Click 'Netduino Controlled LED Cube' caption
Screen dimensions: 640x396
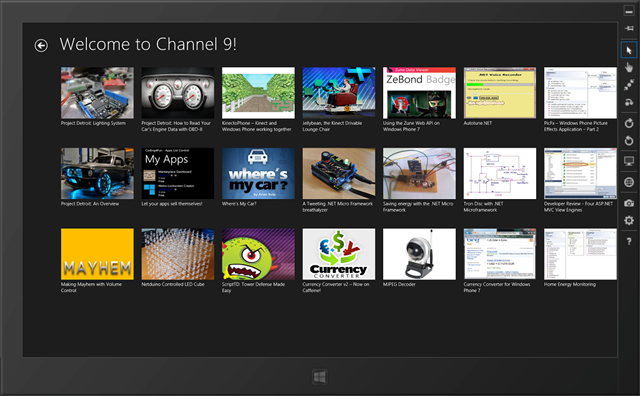point(173,284)
